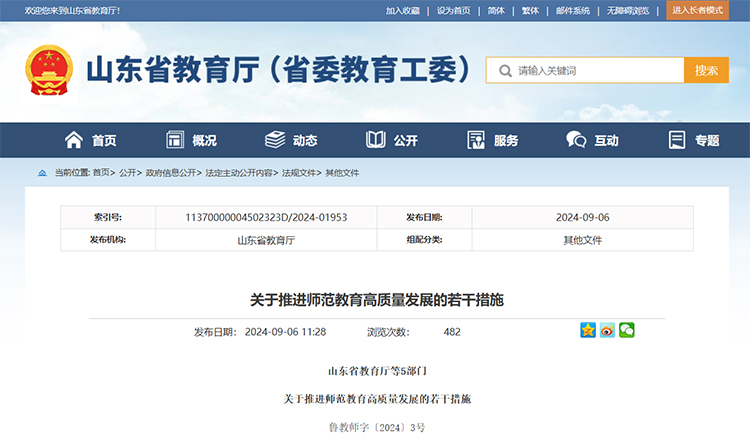Viewport: 750px width, 443px height.
Task: Open 专题 special topics navigation item
Action: (x=693, y=140)
